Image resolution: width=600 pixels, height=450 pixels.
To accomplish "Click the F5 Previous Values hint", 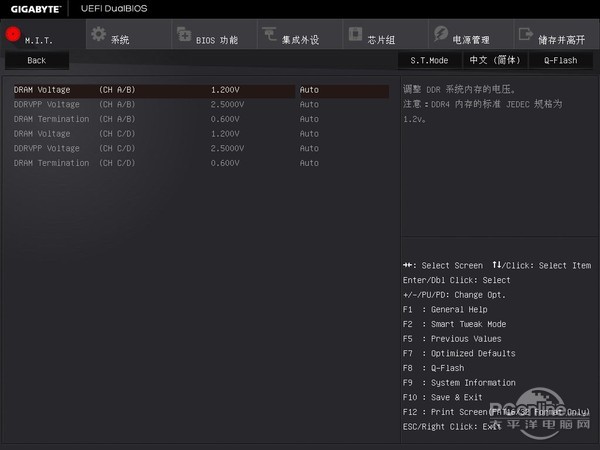I will 452,339.
